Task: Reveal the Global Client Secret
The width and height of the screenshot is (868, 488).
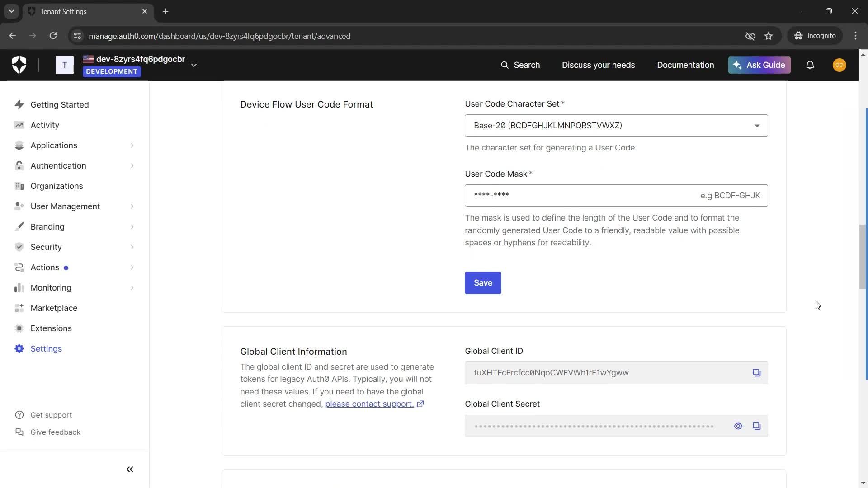Action: [738, 426]
